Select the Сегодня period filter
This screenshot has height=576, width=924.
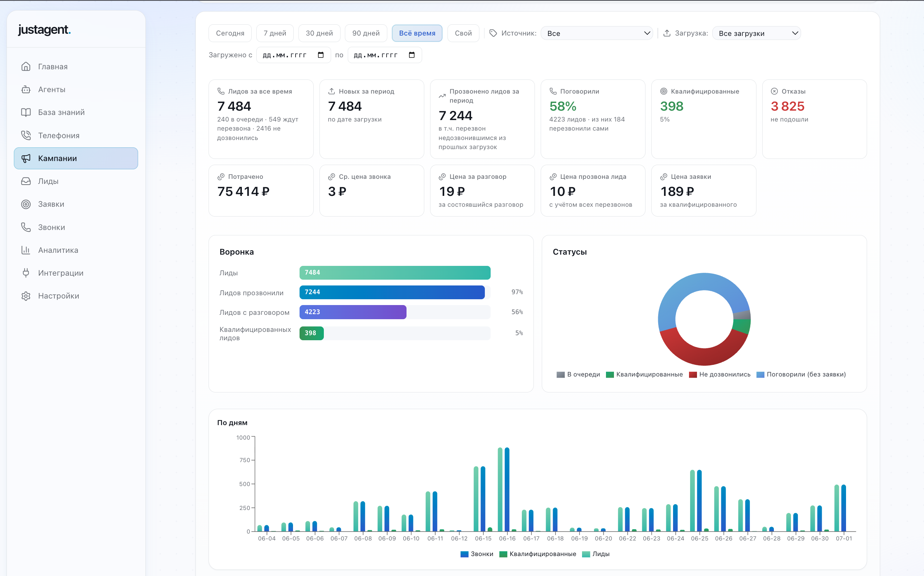pyautogui.click(x=230, y=33)
